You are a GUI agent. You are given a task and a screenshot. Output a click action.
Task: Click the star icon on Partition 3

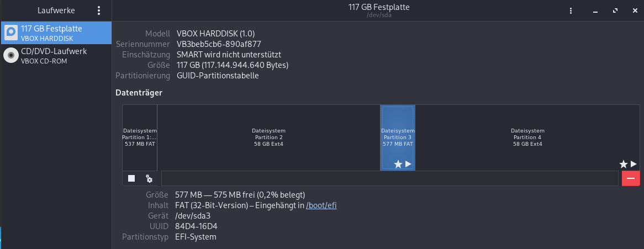click(398, 164)
